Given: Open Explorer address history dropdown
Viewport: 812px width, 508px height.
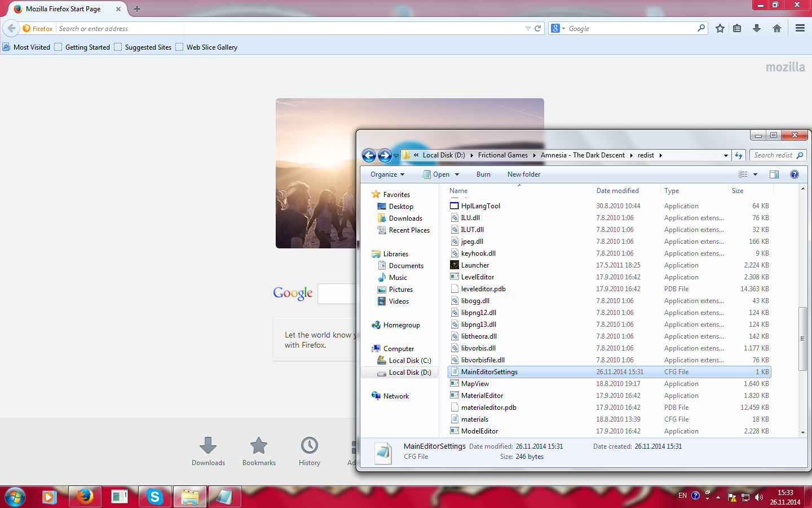Looking at the screenshot, I should pyautogui.click(x=726, y=155).
